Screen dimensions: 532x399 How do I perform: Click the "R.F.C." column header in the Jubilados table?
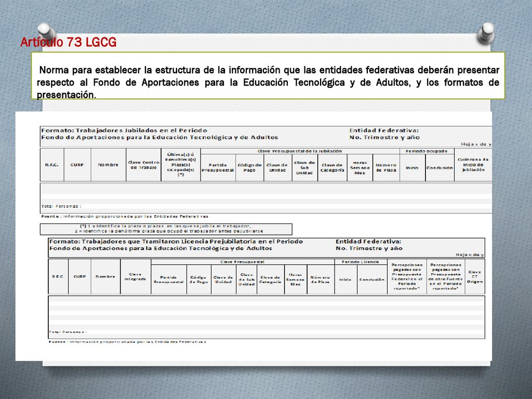click(52, 165)
